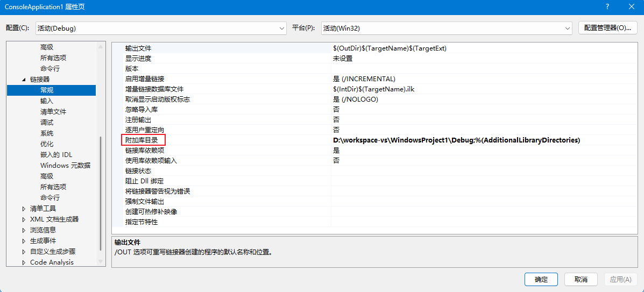Click the 取消 button

[581, 280]
